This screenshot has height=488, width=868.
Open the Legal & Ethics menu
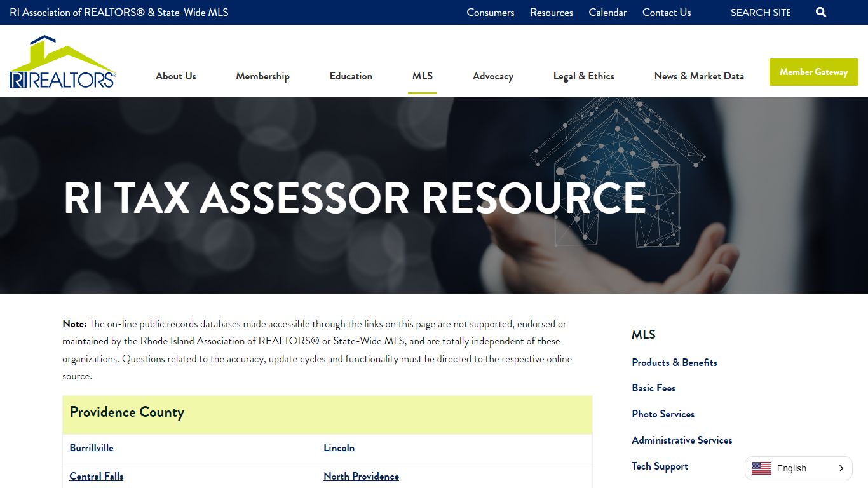pyautogui.click(x=584, y=76)
